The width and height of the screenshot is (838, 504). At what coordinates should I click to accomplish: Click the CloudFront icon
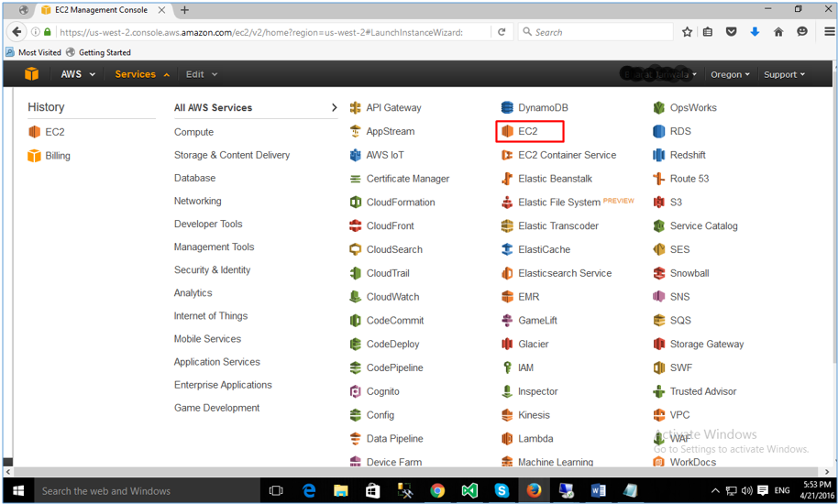[x=356, y=225]
